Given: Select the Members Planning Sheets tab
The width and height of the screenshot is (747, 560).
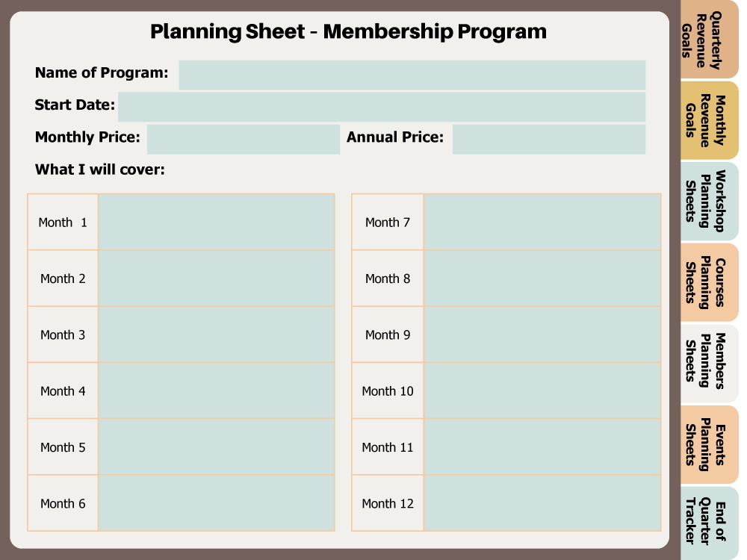Looking at the screenshot, I should [x=708, y=363].
